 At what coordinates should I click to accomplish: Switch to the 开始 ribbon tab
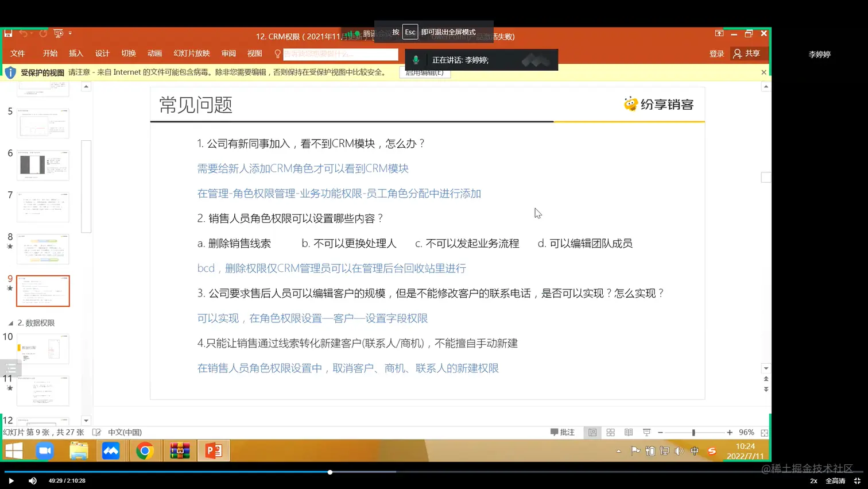tap(50, 53)
